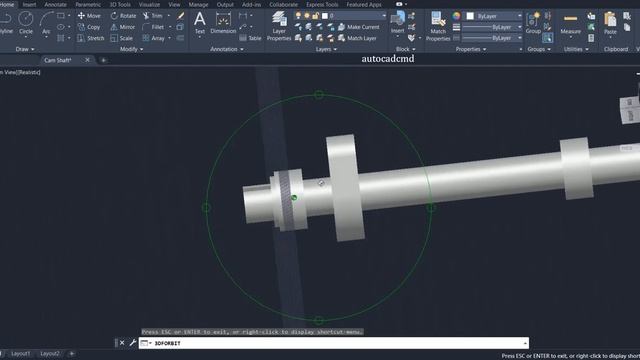Image resolution: width=640 pixels, height=360 pixels.
Task: Click the Hatch icon in Draw panel
Action: point(61,38)
